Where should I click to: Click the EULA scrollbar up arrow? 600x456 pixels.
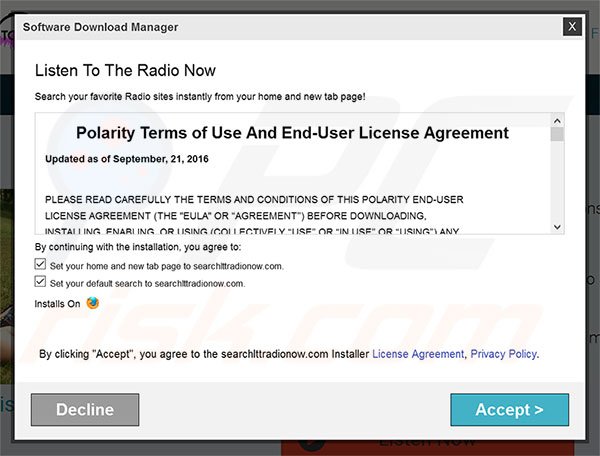[558, 121]
